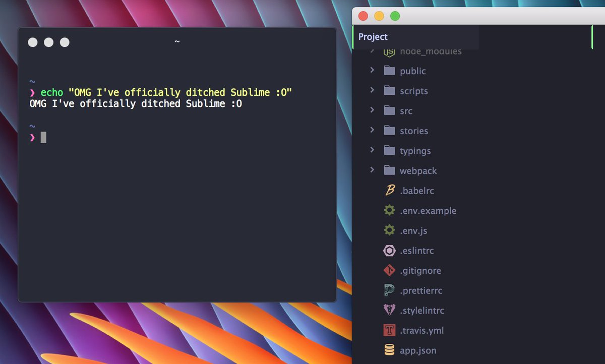This screenshot has height=364, width=605.
Task: Click the terminal window title tilde
Action: [x=177, y=41]
